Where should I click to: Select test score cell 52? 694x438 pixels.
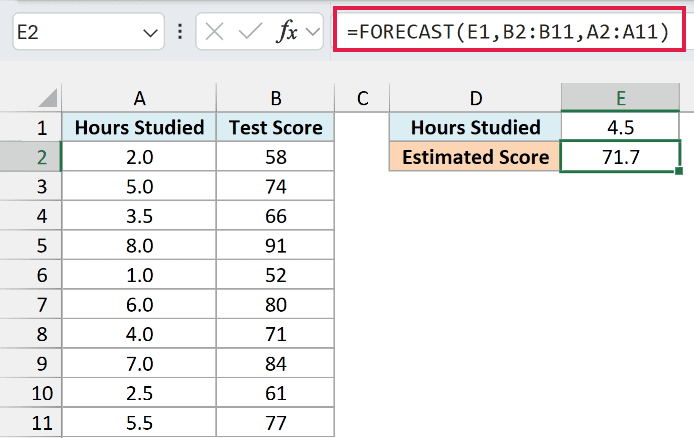coord(276,275)
